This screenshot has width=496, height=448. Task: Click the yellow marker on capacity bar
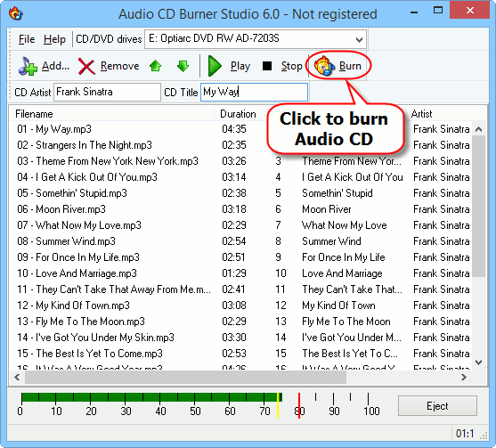tap(278, 405)
